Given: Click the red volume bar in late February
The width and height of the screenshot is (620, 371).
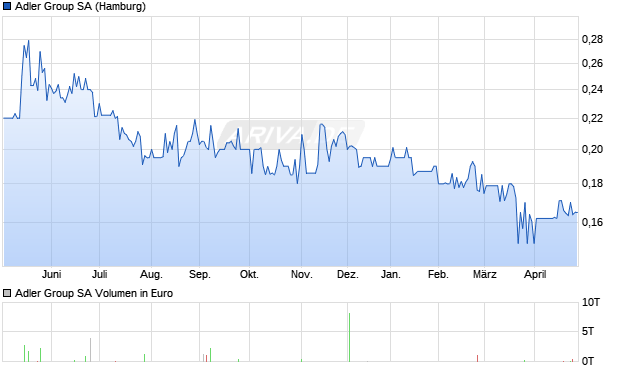Looking at the screenshot, I should coord(478,358).
